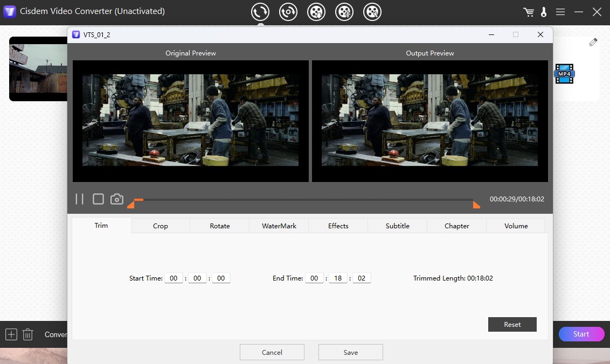Viewport: 610px width, 364px height.
Task: Switch to the Crop tab
Action: [161, 226]
